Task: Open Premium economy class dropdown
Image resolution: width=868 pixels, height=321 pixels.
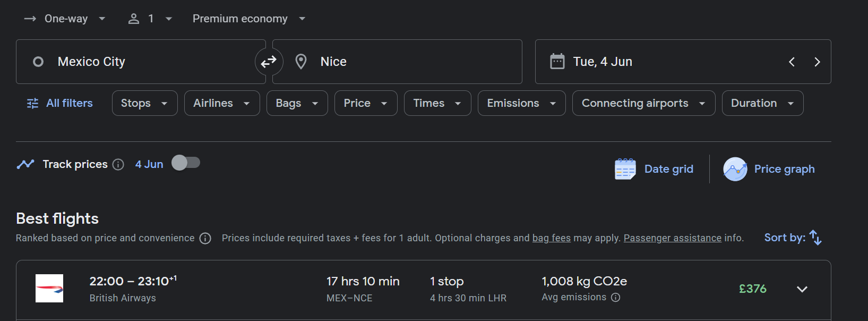Action: click(249, 19)
